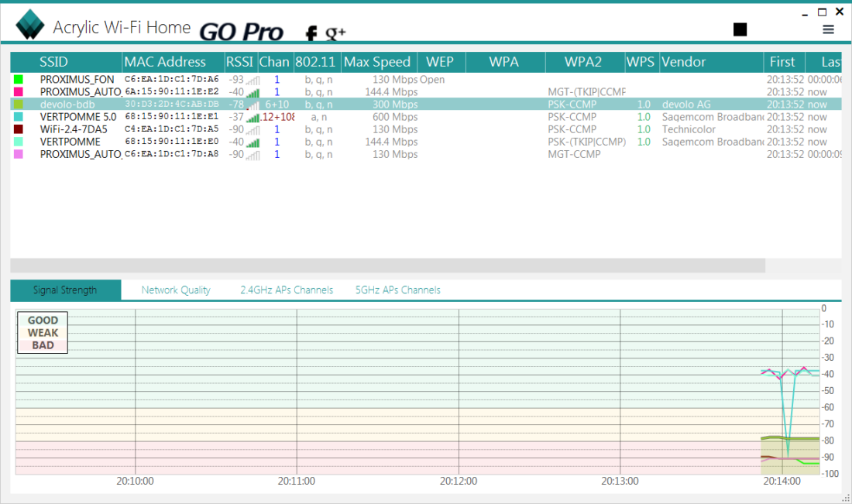Open the 2.4GHz APs Channels tab
This screenshot has height=504, width=852.
pos(287,290)
